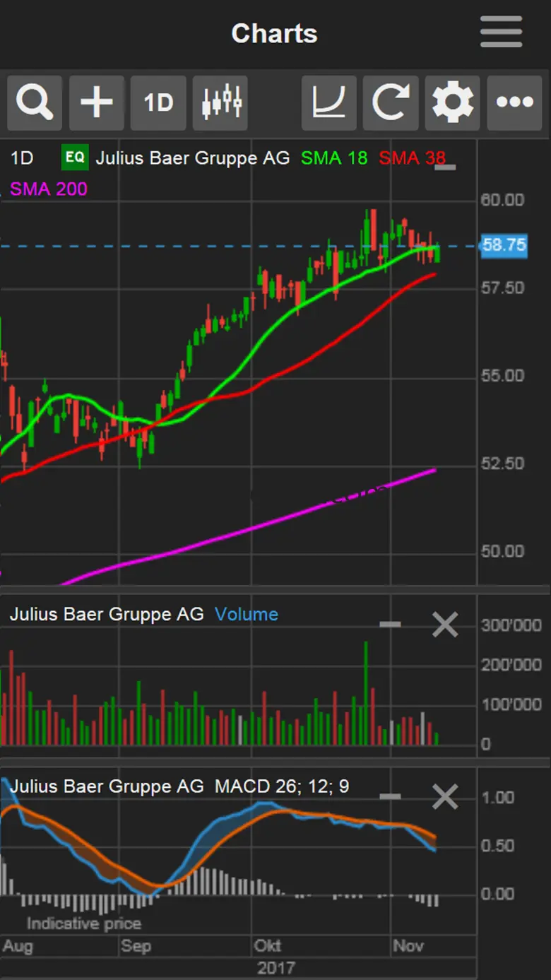
Task: Click the 2017 year label
Action: pos(276,967)
